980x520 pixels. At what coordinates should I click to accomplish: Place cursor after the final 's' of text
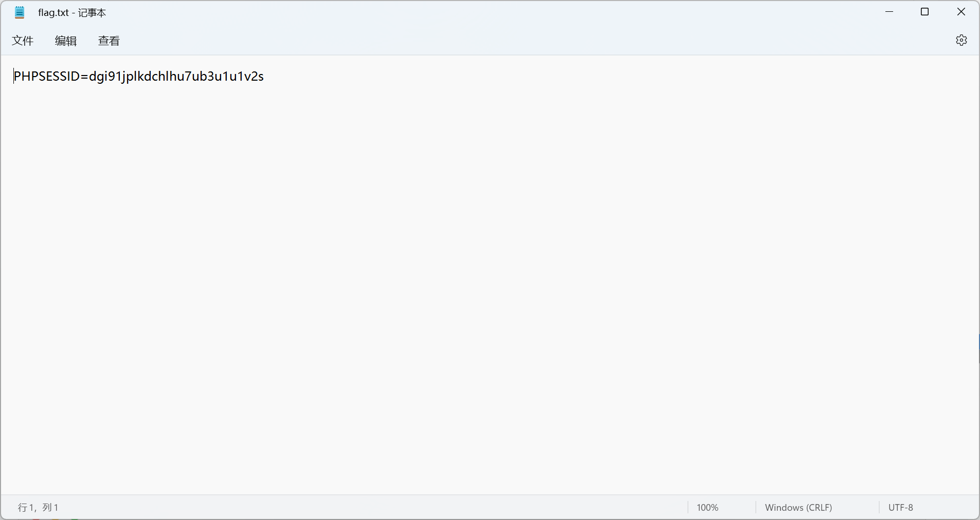[x=264, y=77]
